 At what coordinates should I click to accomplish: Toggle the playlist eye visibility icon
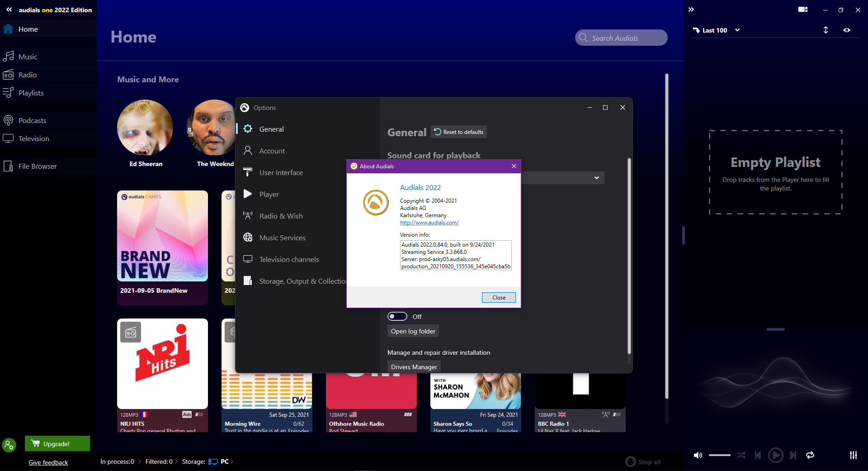[x=847, y=30]
